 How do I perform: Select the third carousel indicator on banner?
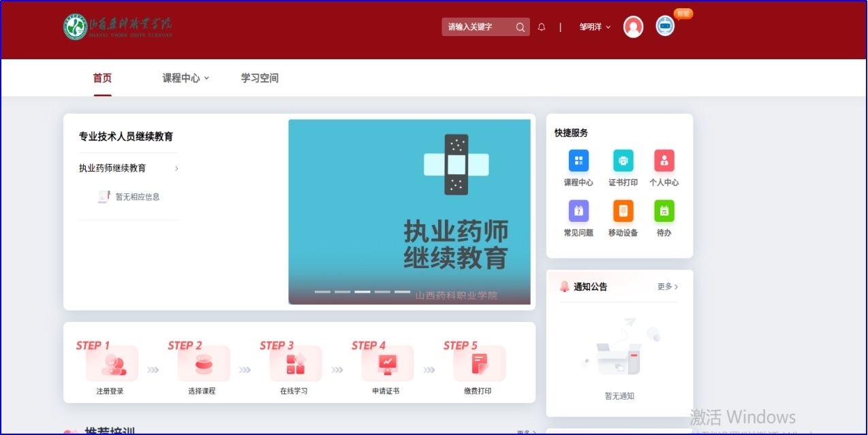click(362, 291)
